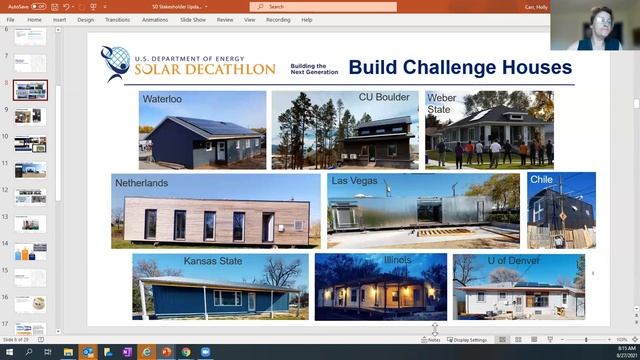The height and width of the screenshot is (360, 640).
Task: Open the File menu
Action: click(x=11, y=20)
